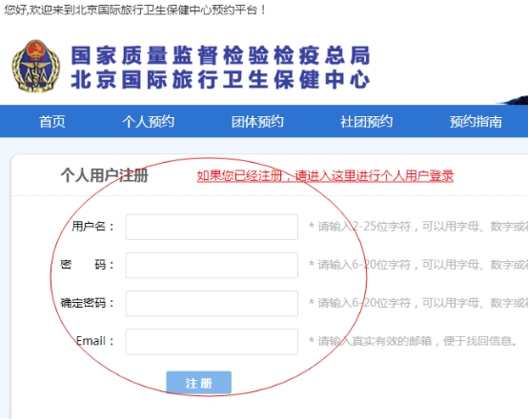Click the blue 注册 button
528x420 pixels.
pyautogui.click(x=198, y=383)
